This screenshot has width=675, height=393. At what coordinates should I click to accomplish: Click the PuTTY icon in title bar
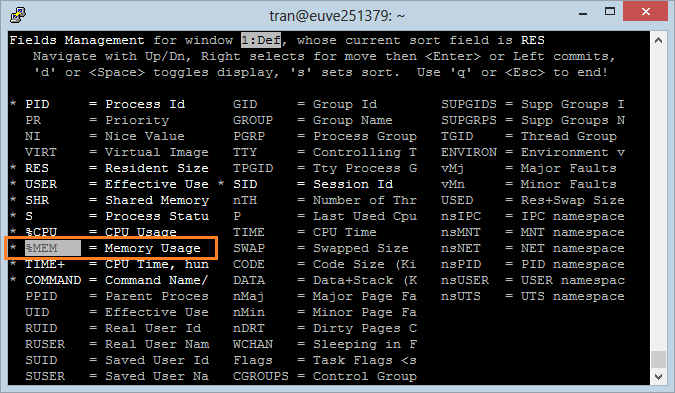click(18, 15)
